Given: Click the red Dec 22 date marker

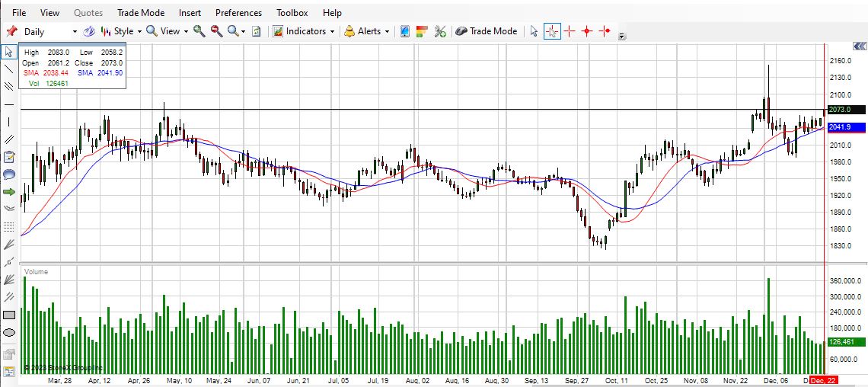Looking at the screenshot, I should click(823, 381).
